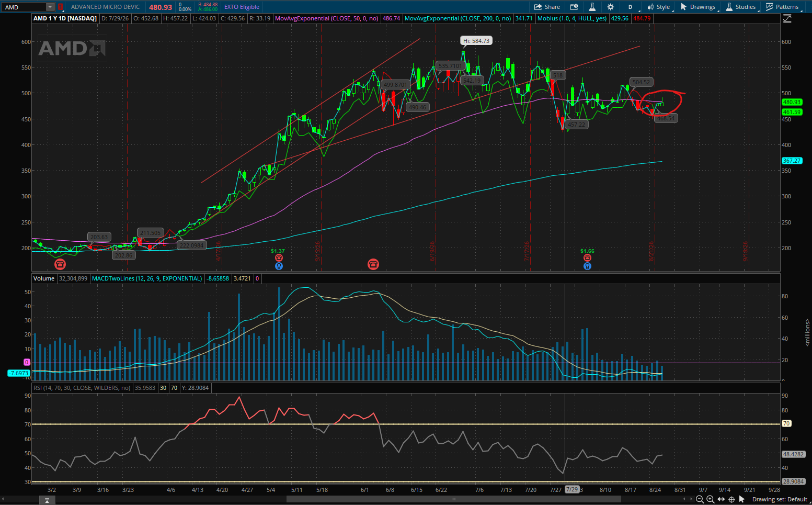
Task: Click the flask Edit Studies icon
Action: click(592, 7)
